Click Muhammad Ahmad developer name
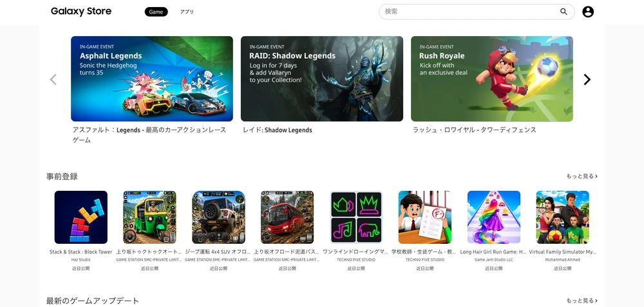 562,260
